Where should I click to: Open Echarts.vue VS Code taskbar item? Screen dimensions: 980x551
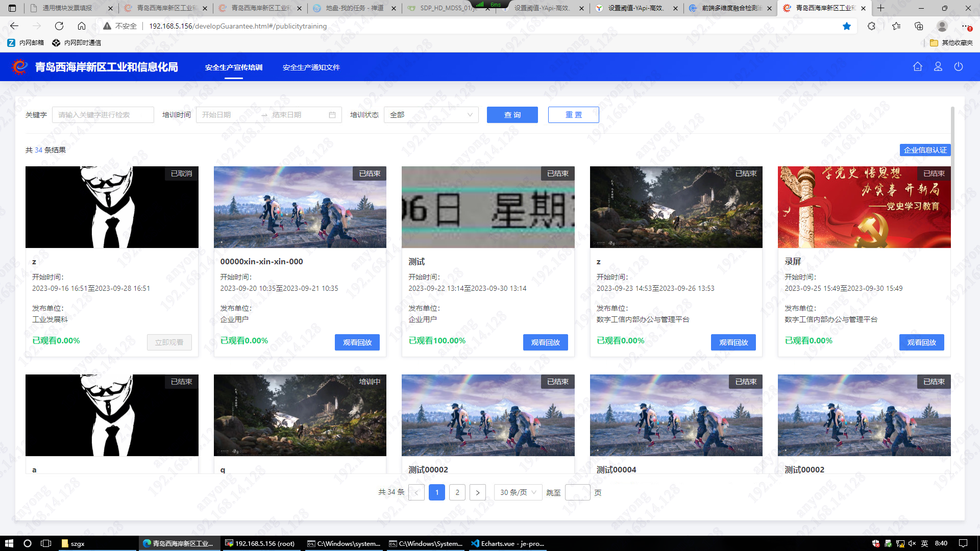click(x=508, y=543)
